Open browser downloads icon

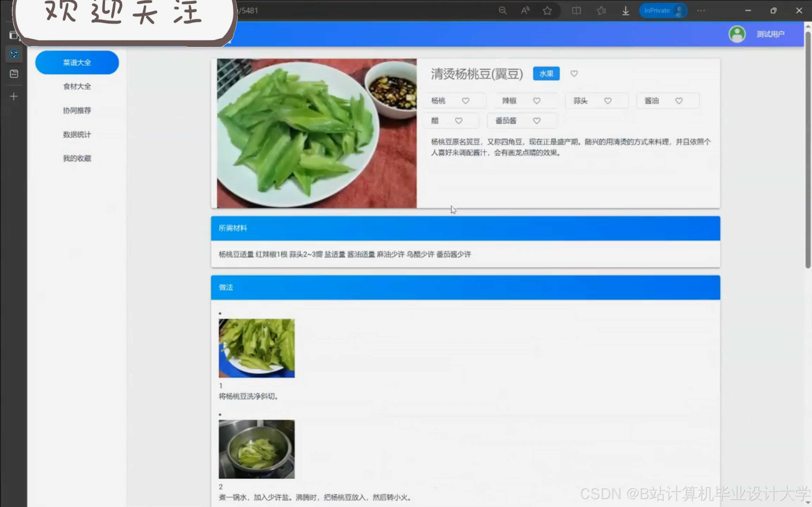point(625,11)
